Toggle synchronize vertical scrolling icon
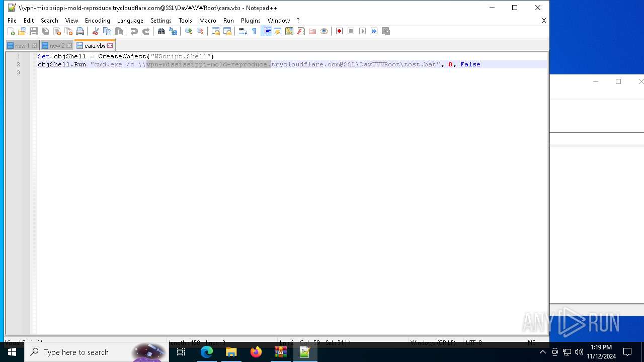 click(x=215, y=31)
